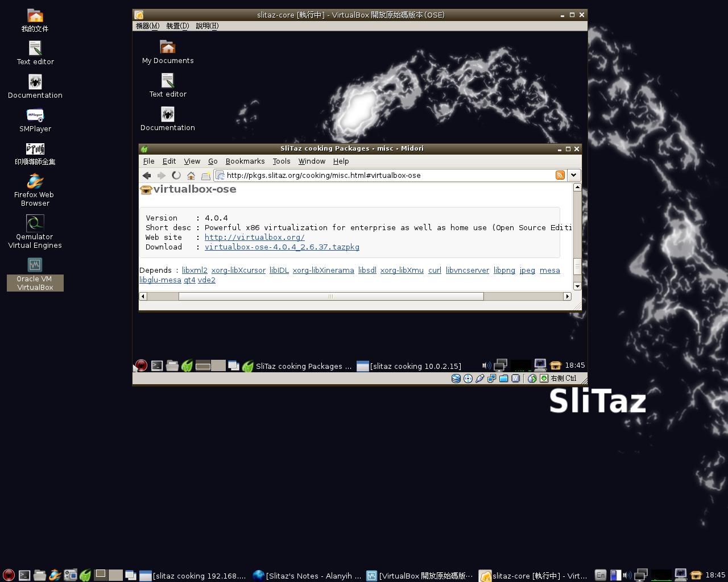
Task: Go to homepage using Midori home icon
Action: tap(191, 176)
